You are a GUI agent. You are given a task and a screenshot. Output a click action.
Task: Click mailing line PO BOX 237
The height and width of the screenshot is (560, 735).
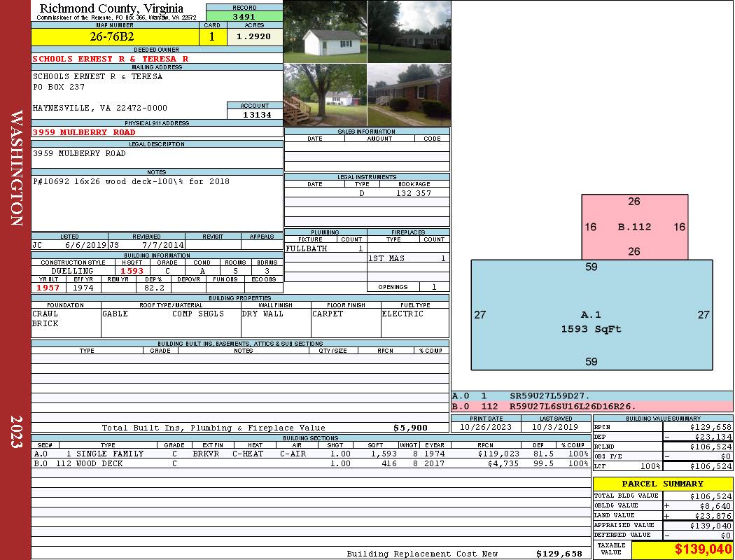(x=59, y=87)
